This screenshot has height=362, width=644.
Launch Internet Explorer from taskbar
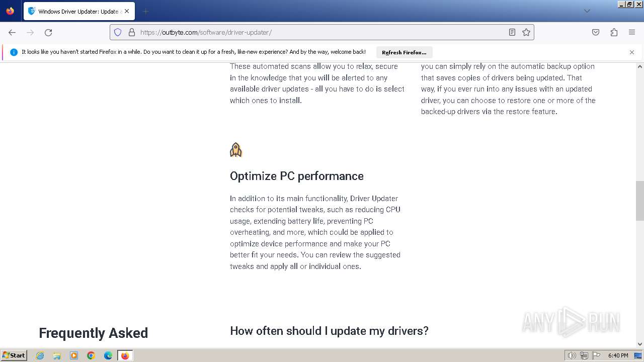pos(40,355)
